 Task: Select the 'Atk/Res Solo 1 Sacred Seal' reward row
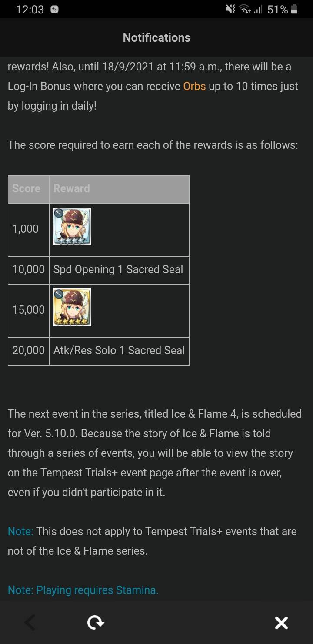point(119,350)
